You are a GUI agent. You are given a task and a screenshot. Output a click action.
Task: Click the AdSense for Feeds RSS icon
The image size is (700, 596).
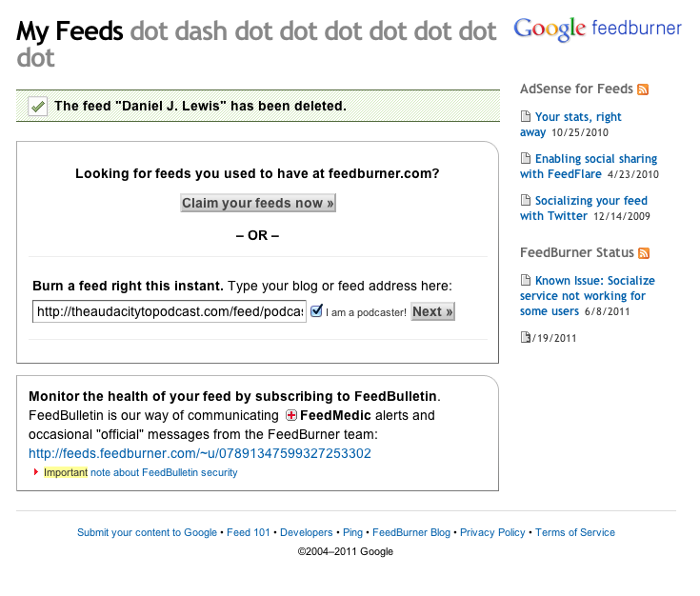tap(644, 89)
